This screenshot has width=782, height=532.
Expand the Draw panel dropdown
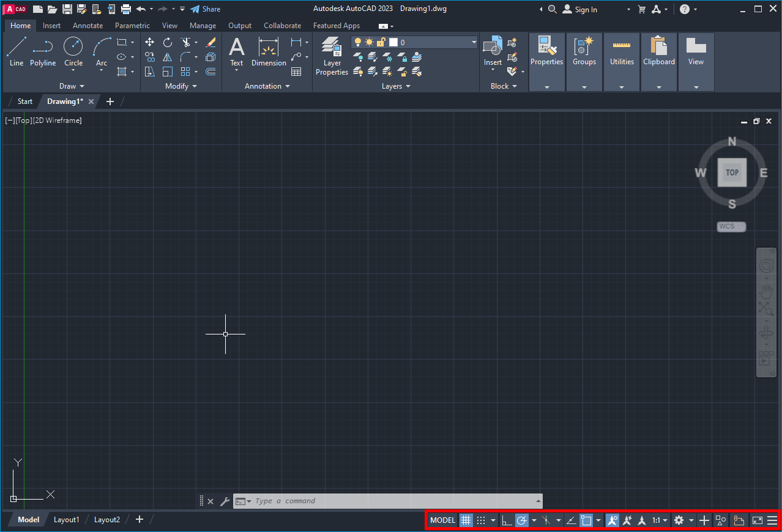(72, 86)
